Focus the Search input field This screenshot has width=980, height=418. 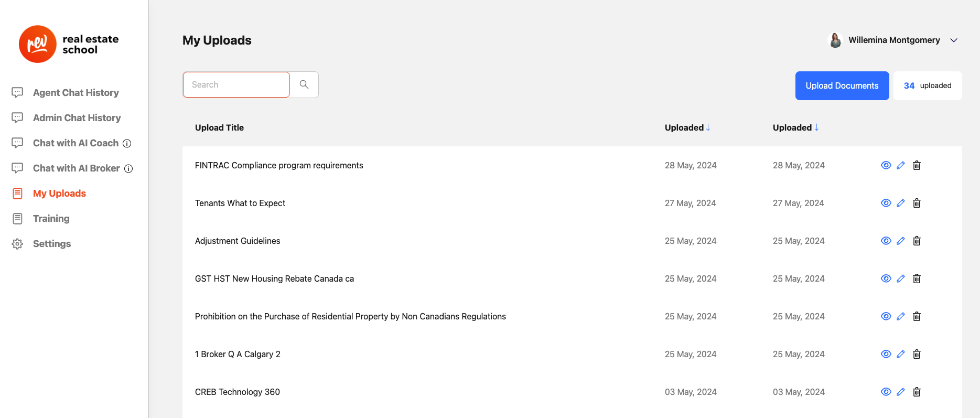[x=236, y=84]
